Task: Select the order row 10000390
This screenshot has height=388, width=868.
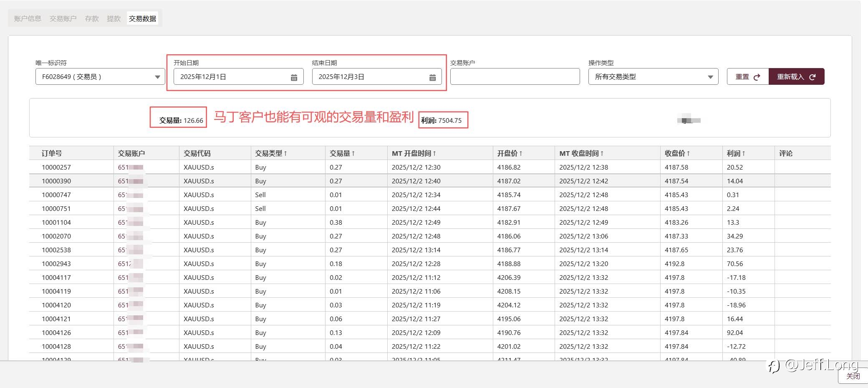Action: (56, 181)
